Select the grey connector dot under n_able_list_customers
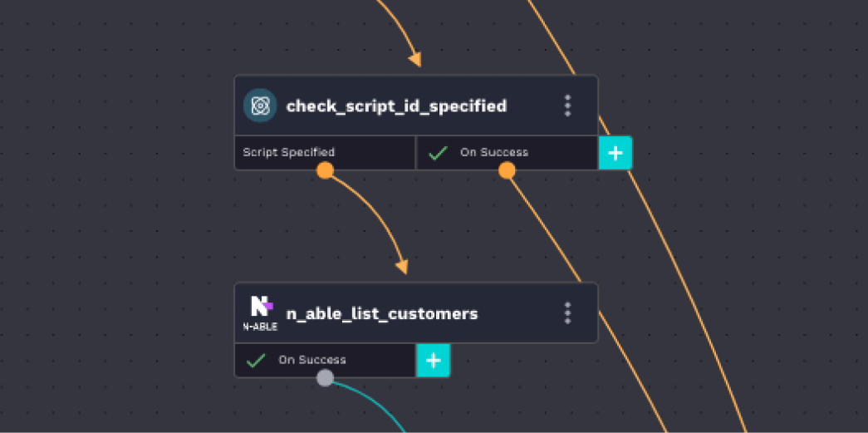The image size is (868, 433). 325,378
